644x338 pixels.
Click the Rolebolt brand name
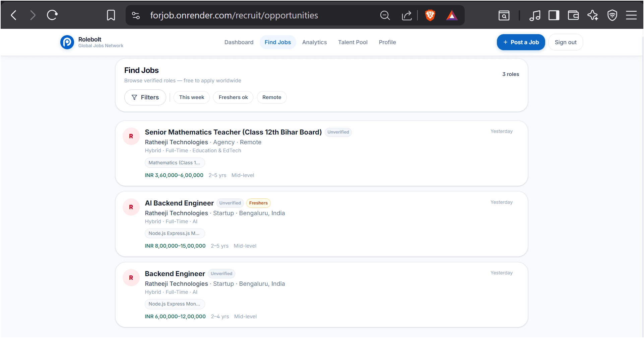[90, 39]
